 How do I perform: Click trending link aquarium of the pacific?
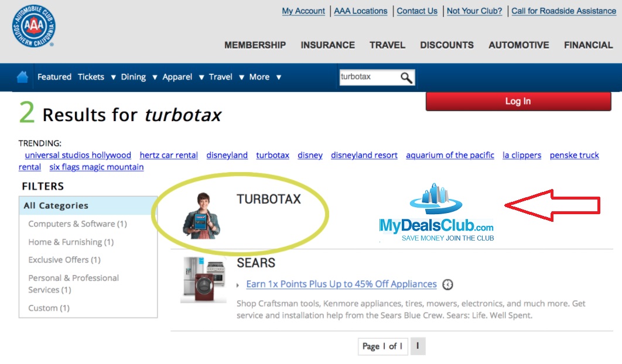coord(450,155)
